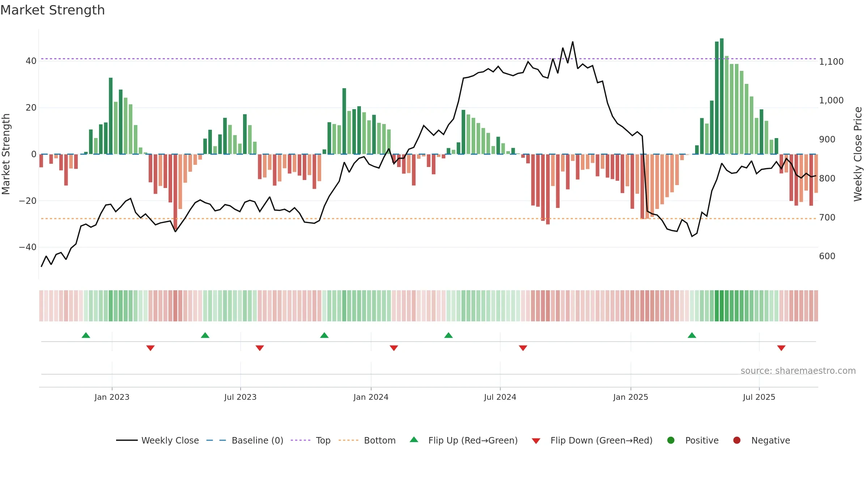Click the 600 price axis label
Image resolution: width=868 pixels, height=488 pixels.
click(x=827, y=256)
